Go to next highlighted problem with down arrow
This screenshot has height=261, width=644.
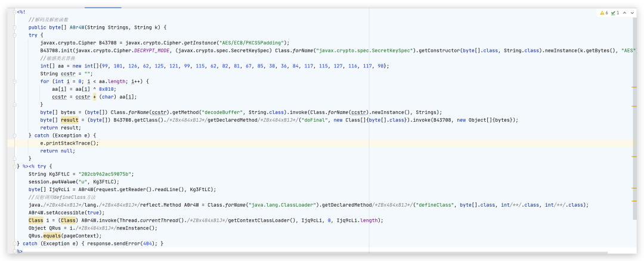pyautogui.click(x=632, y=13)
